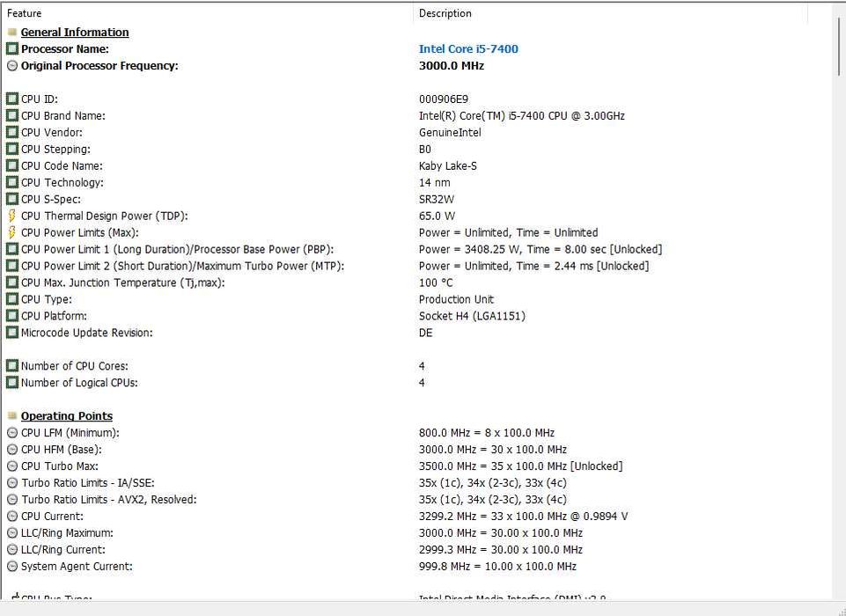846x616 pixels.
Task: Click the clock icon beside System Agent Current
Action: (x=12, y=567)
